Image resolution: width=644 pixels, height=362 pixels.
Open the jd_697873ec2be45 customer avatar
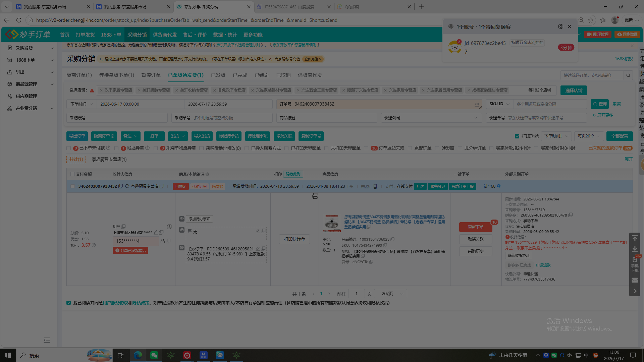(454, 47)
